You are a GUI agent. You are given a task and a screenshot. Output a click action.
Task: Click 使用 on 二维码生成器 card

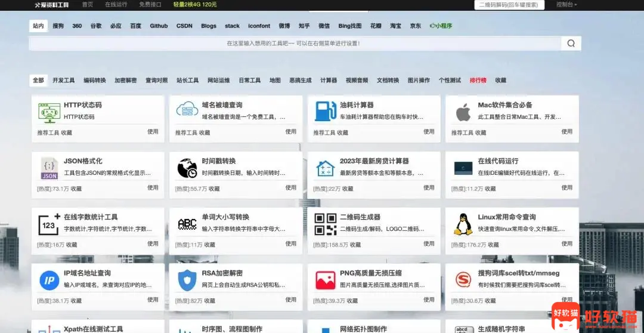point(429,243)
